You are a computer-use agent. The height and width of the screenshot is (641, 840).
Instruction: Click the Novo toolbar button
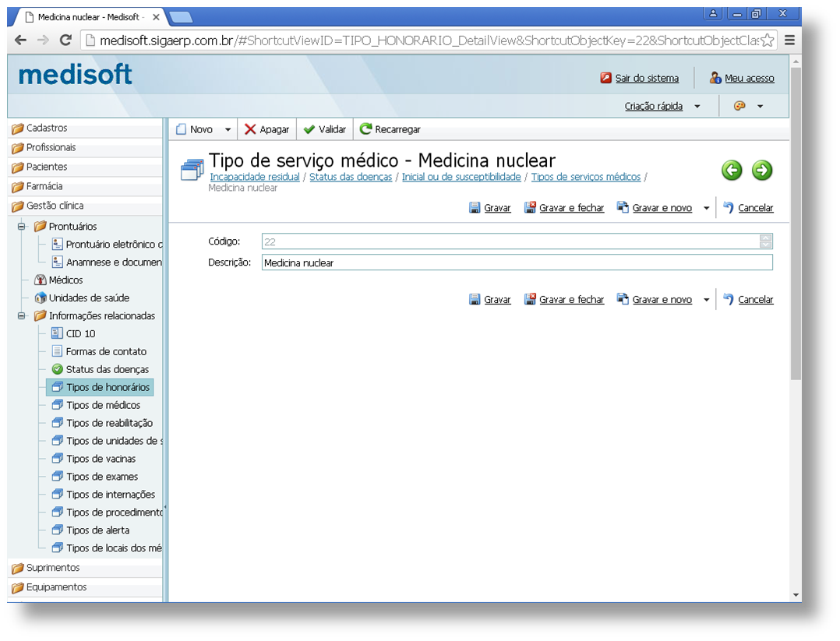(195, 129)
